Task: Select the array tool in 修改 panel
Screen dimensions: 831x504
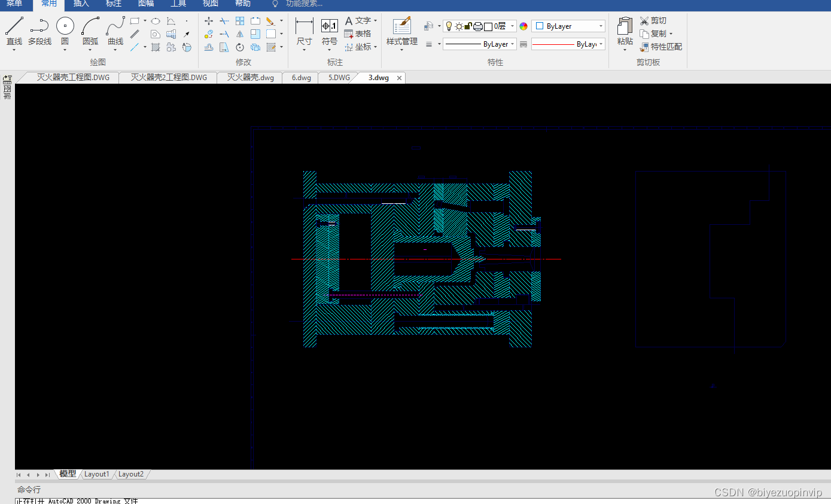Action: [x=240, y=21]
